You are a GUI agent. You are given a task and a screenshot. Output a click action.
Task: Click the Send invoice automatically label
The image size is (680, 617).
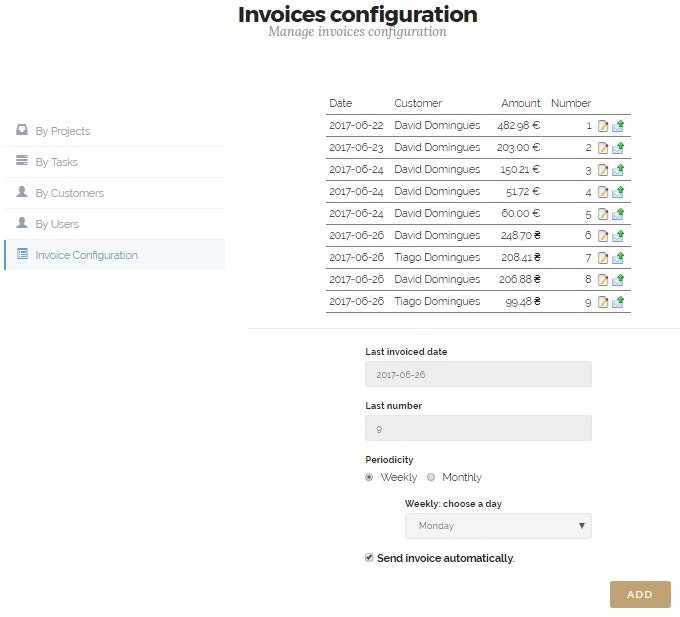[x=446, y=558]
